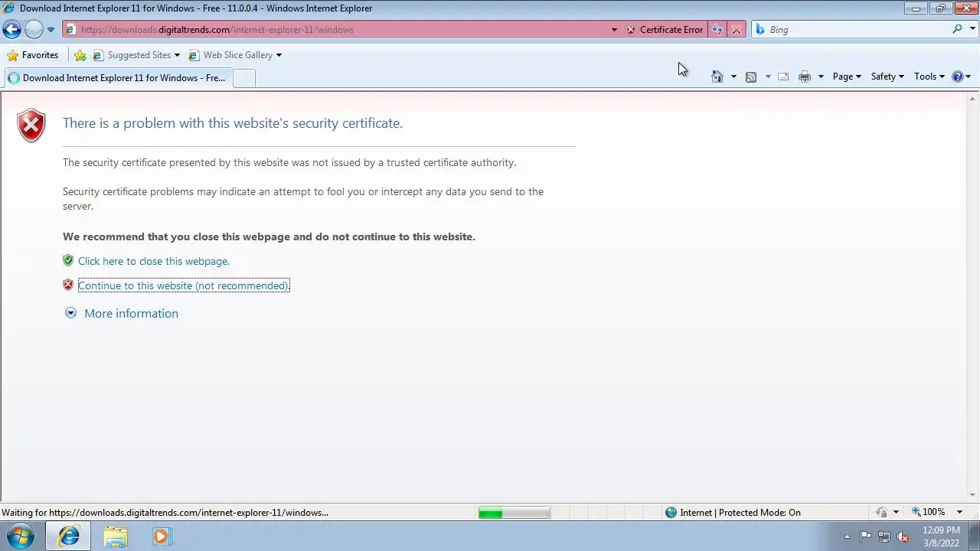980x551 pixels.
Task: Click Internet Explorer taskbar icon
Action: tap(68, 536)
